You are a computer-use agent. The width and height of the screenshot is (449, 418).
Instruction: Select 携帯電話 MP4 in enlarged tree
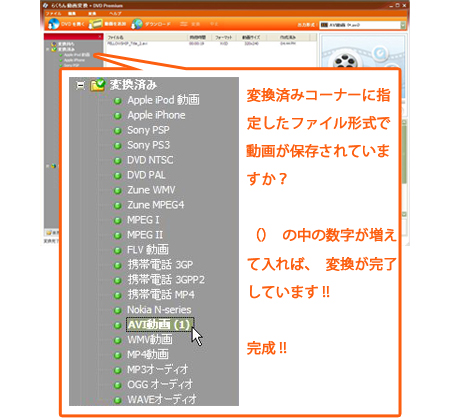[161, 295]
